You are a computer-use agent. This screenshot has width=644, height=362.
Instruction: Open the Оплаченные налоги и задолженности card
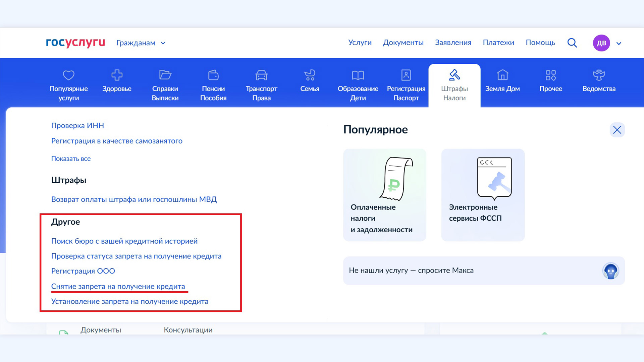pos(384,195)
